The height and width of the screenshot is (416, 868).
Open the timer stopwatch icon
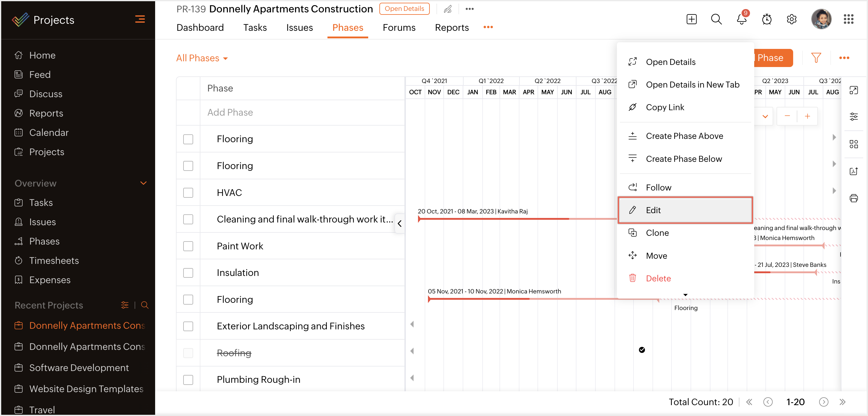pyautogui.click(x=767, y=19)
